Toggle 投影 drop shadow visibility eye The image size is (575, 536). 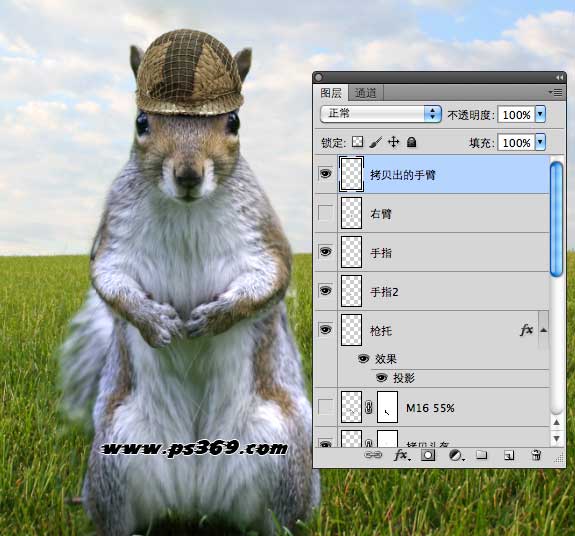coord(381,377)
